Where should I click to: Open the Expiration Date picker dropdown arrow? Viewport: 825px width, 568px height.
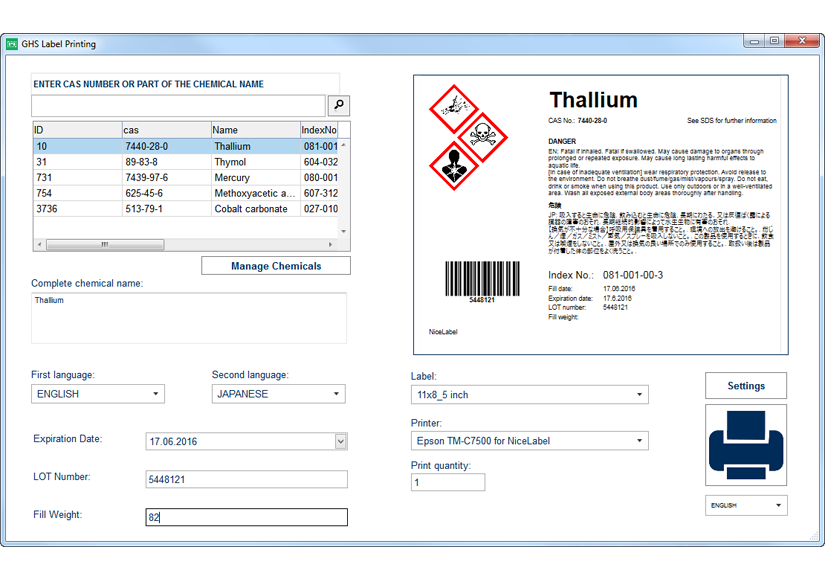coord(341,441)
